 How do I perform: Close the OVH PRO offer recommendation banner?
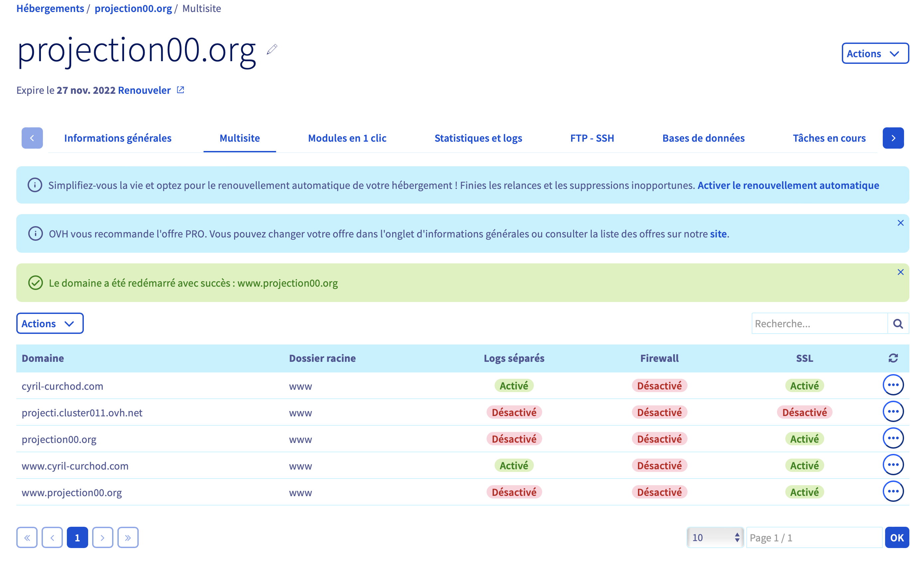(x=900, y=223)
